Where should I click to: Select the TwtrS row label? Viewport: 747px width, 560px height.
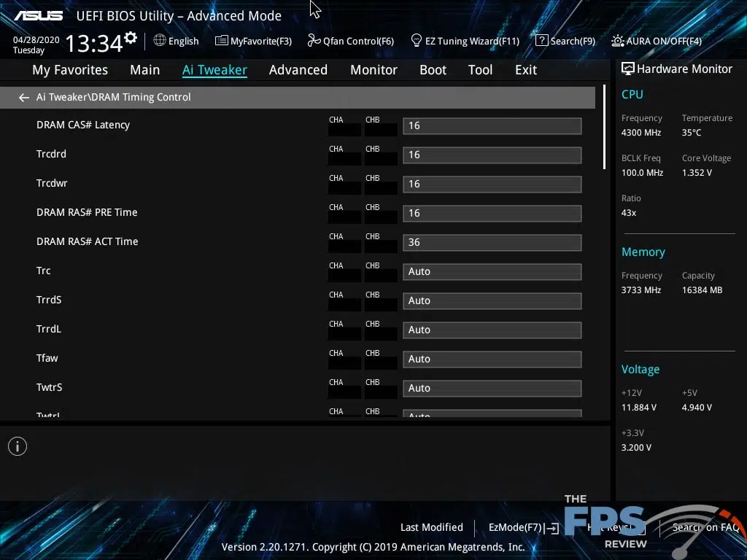(49, 387)
